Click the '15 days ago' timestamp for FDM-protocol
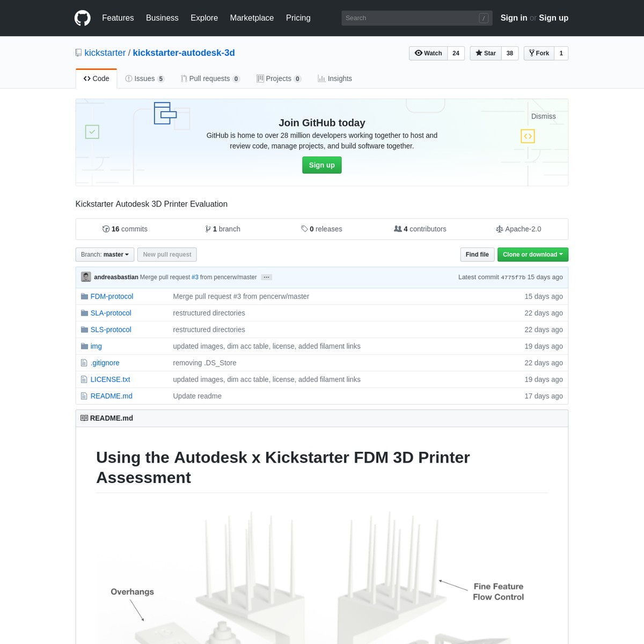The height and width of the screenshot is (644, 644). pos(544,296)
